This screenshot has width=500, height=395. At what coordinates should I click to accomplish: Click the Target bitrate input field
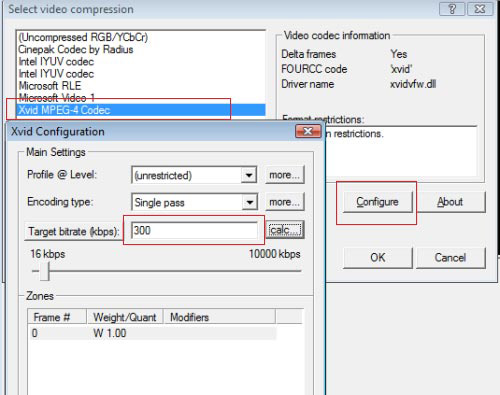point(194,230)
